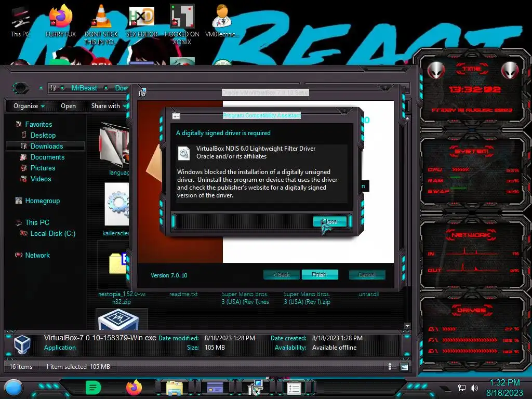The width and height of the screenshot is (532, 399).
Task: Select the language folder thumbnail
Action: 115,146
